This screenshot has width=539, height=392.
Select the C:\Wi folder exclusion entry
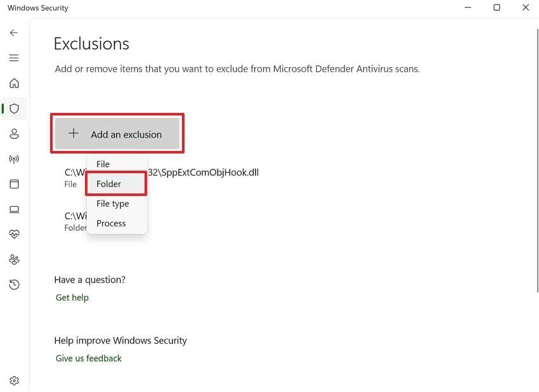pos(75,221)
